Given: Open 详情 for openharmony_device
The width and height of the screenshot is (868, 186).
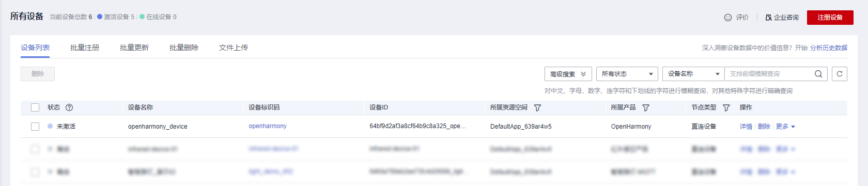Looking at the screenshot, I should click(x=746, y=127).
